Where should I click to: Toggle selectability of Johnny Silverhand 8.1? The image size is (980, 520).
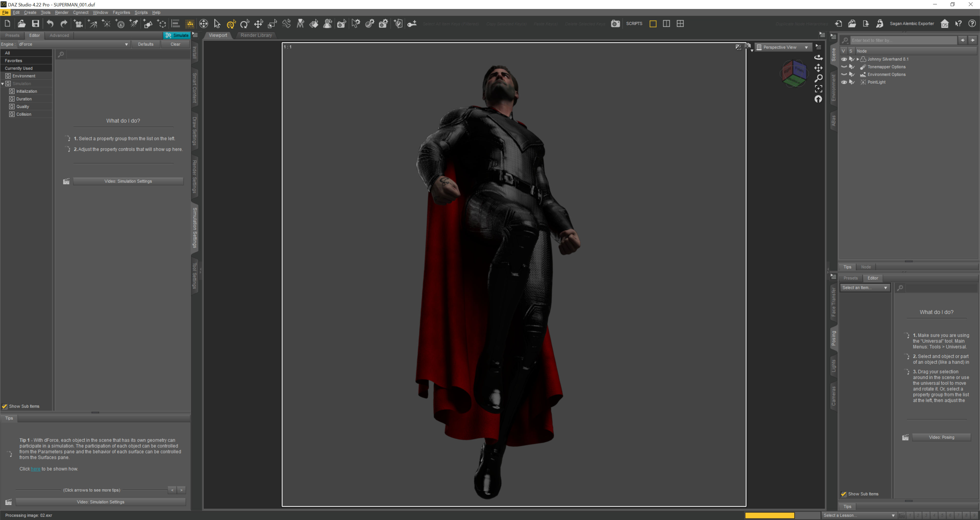point(851,59)
